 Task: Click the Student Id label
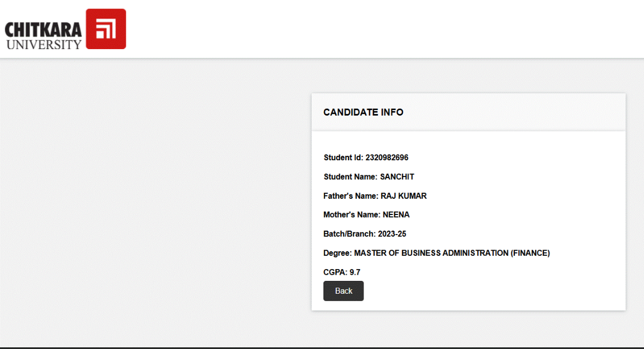(344, 157)
